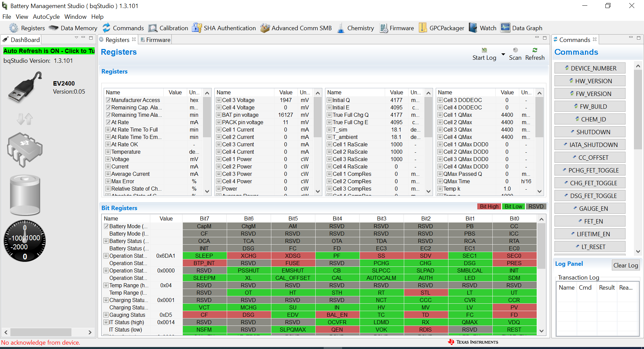644x349 pixels.
Task: Maximize the Registers panel
Action: point(545,38)
